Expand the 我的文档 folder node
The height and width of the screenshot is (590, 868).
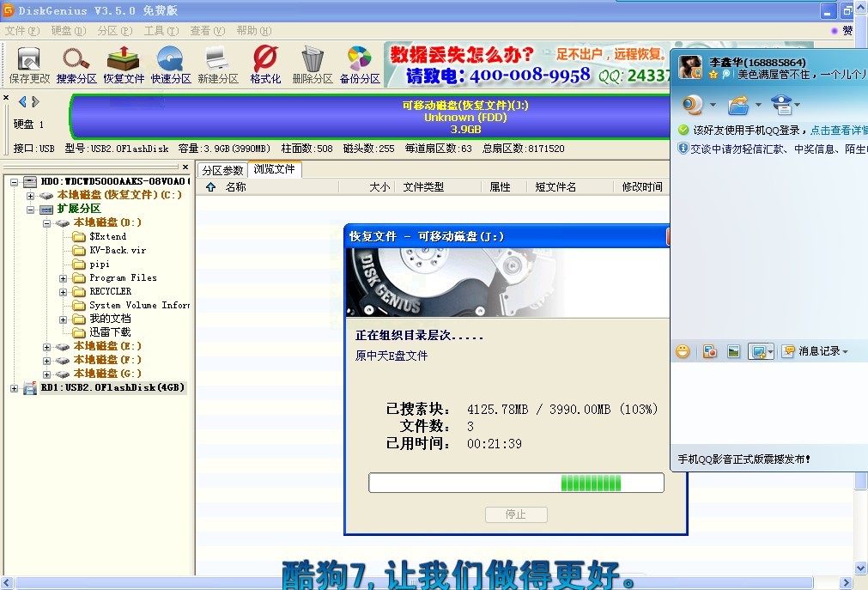tap(64, 319)
